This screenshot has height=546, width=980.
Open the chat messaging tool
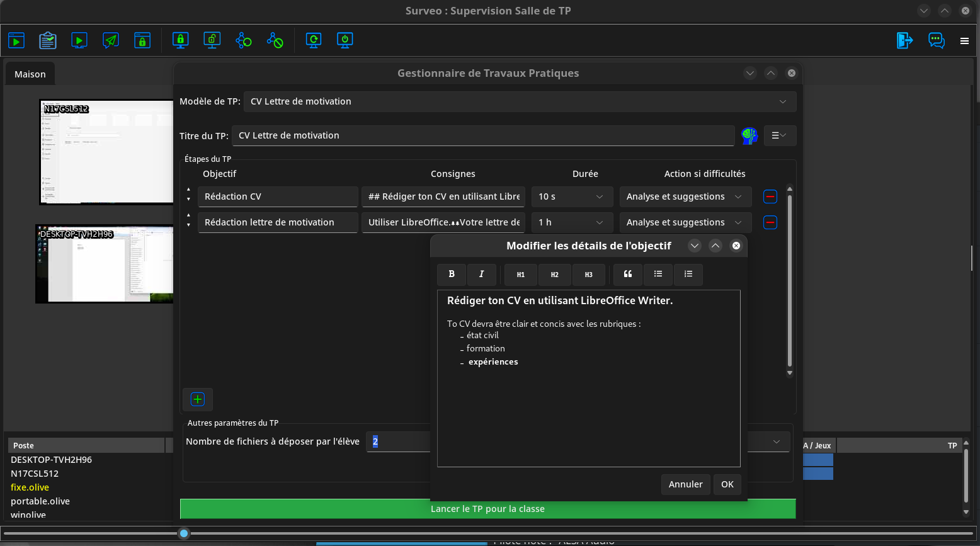coord(936,40)
